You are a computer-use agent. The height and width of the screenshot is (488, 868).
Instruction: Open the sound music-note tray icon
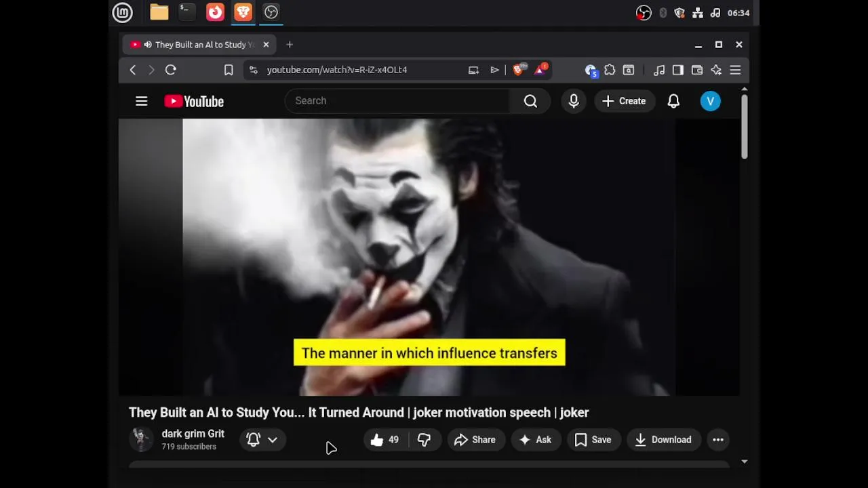(715, 13)
